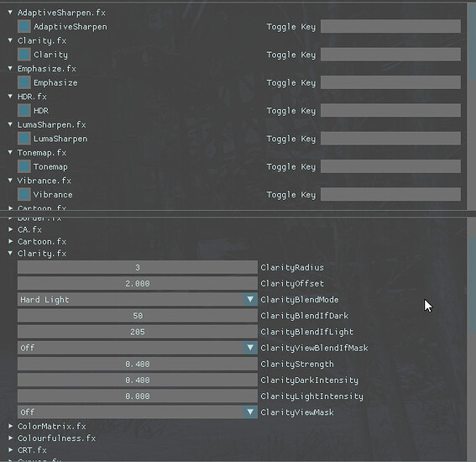Toggle the Clarity technique checkbox
476x462 pixels.
pyautogui.click(x=24, y=55)
